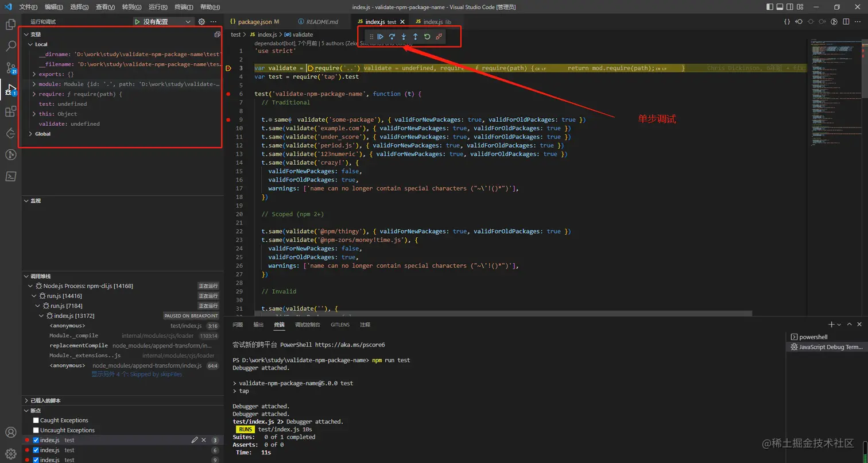The image size is (868, 463).
Task: Maximize the terminal panel with the chevron
Action: click(x=850, y=325)
